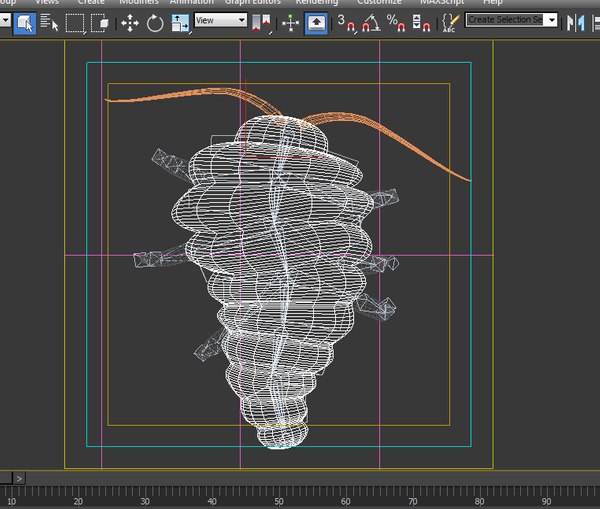Toggle Spinner Snap icon
Screen dimensions: 600x509
[421, 23]
